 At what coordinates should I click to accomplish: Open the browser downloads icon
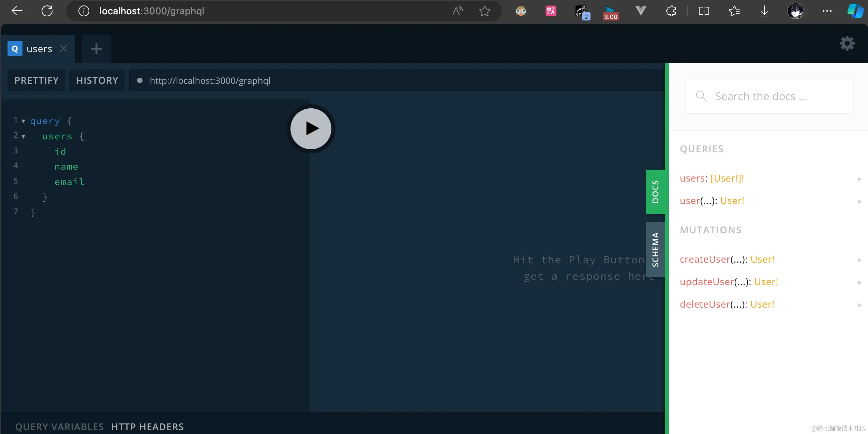pyautogui.click(x=764, y=11)
